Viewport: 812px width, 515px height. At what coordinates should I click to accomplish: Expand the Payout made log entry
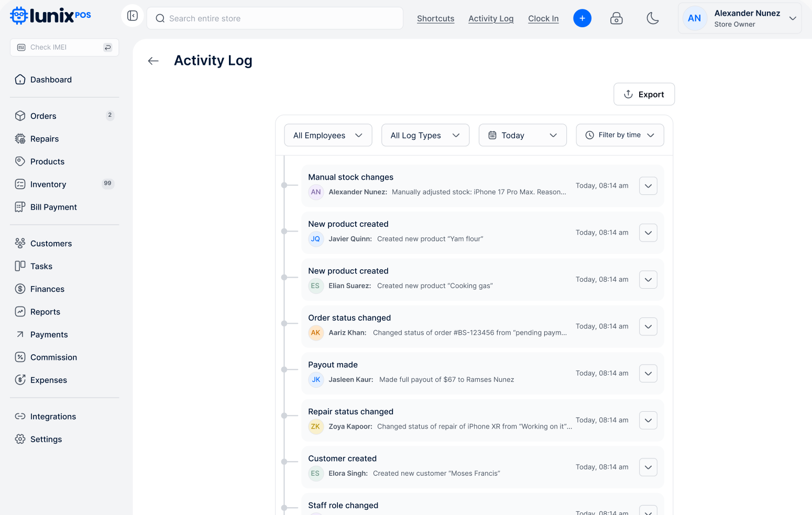tap(648, 374)
